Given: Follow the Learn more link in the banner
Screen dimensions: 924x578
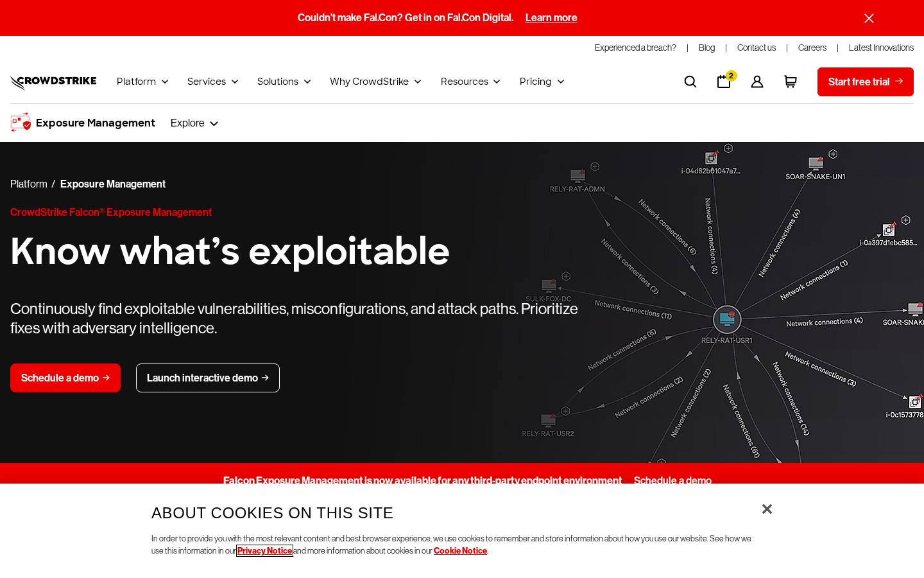Looking at the screenshot, I should (551, 18).
